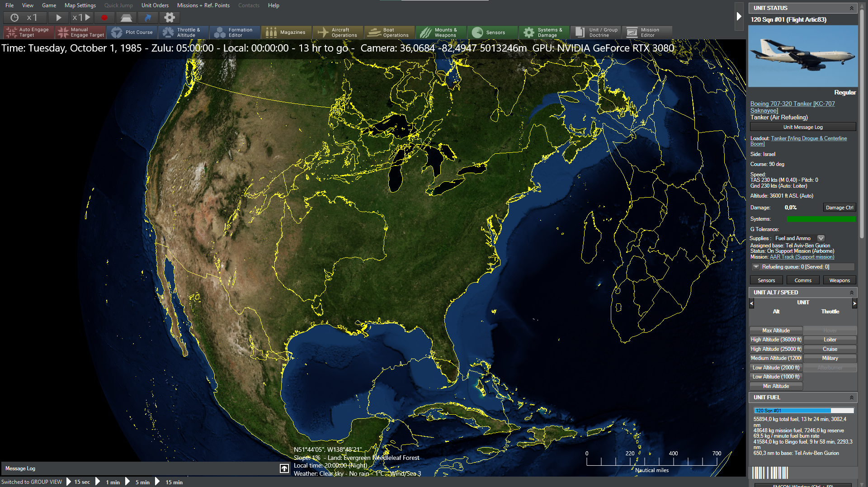Click the Comms button
The width and height of the screenshot is (868, 487).
803,280
